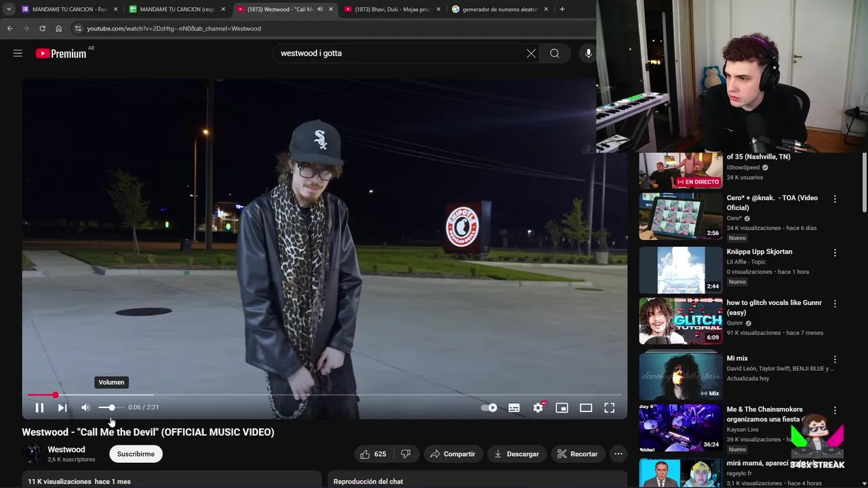Open the YouTube hamburger guide menu
This screenshot has height=488, width=868.
pyautogui.click(x=18, y=53)
